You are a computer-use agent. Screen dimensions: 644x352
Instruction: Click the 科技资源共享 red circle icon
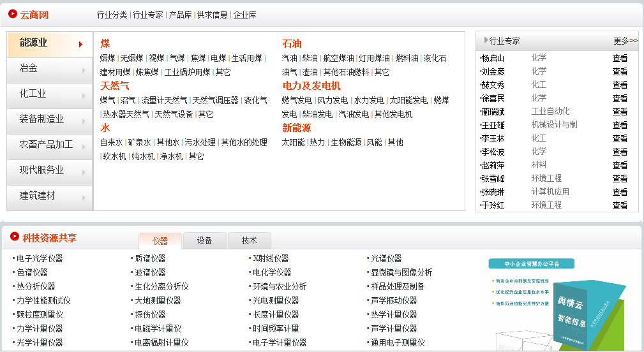pyautogui.click(x=14, y=237)
